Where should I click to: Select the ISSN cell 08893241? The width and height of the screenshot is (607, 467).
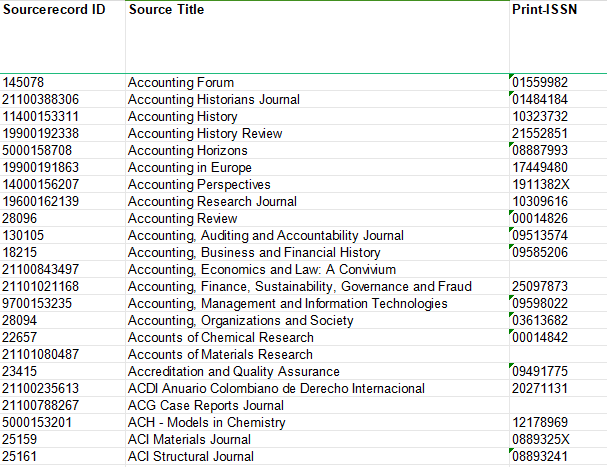click(x=540, y=456)
